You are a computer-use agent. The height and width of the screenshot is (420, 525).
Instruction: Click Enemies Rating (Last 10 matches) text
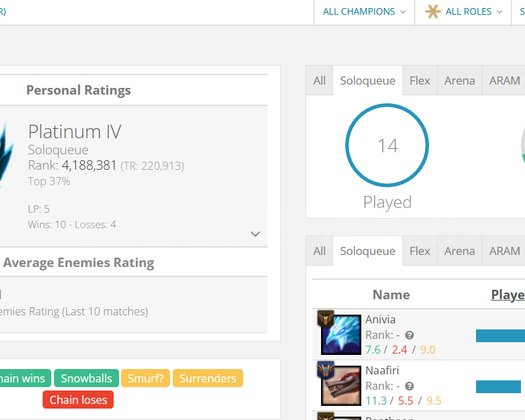pyautogui.click(x=74, y=311)
